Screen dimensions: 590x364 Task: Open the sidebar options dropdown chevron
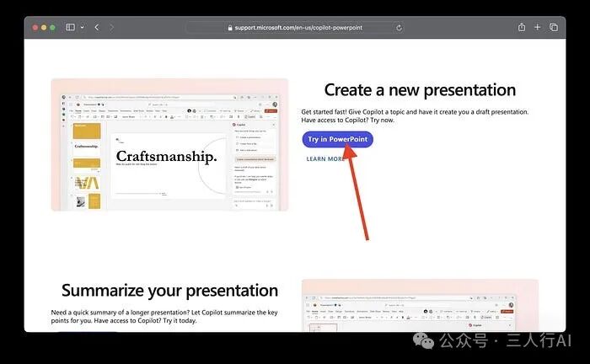pyautogui.click(x=82, y=27)
